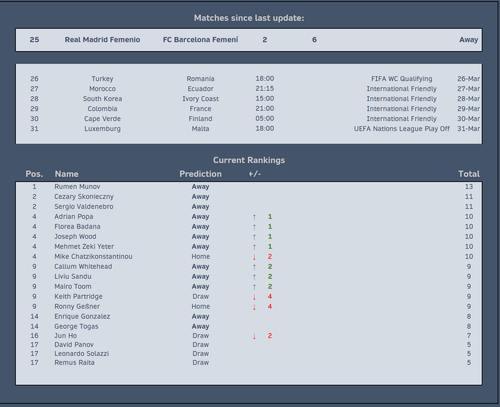500x407 pixels.
Task: Select 'FIFA WC Qualifying' competition text
Action: coord(402,79)
